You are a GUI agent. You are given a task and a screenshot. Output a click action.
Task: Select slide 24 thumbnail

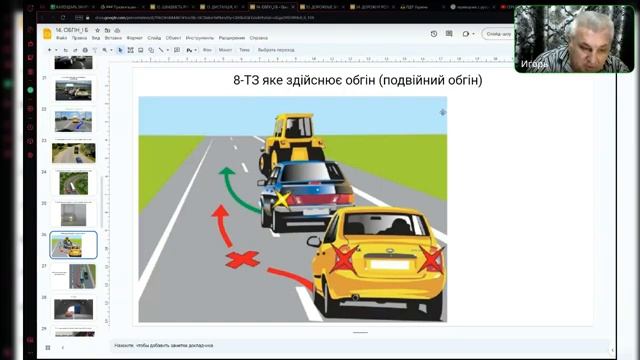[73, 183]
